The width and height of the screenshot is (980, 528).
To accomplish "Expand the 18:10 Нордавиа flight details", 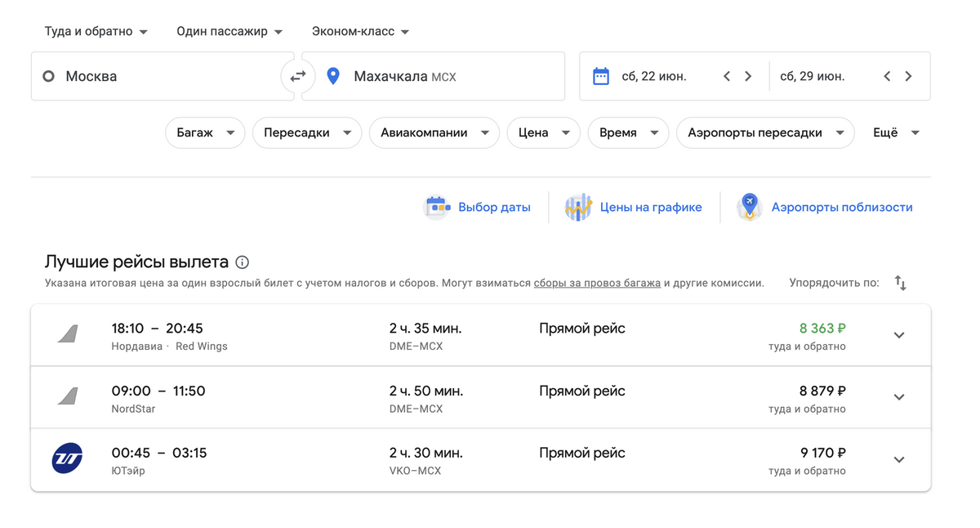I will (x=898, y=335).
